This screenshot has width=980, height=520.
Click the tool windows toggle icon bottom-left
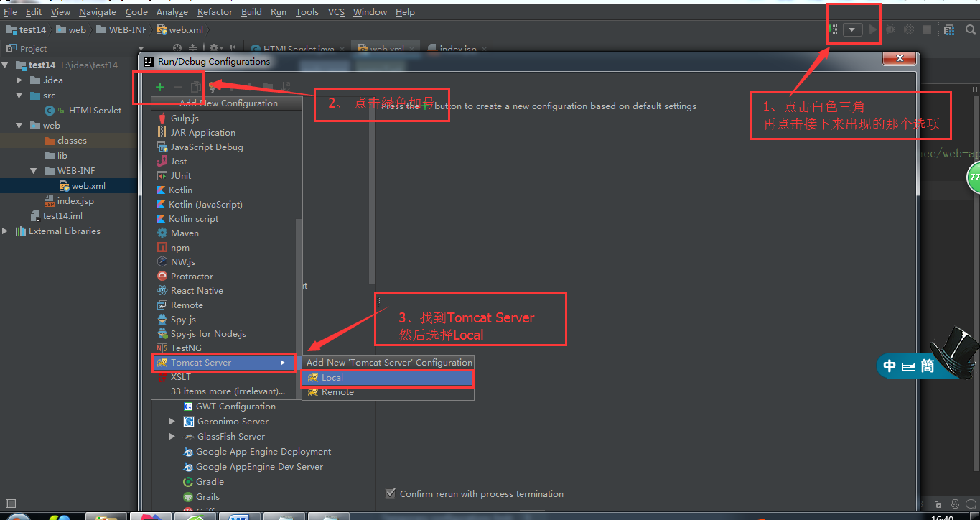[10, 505]
